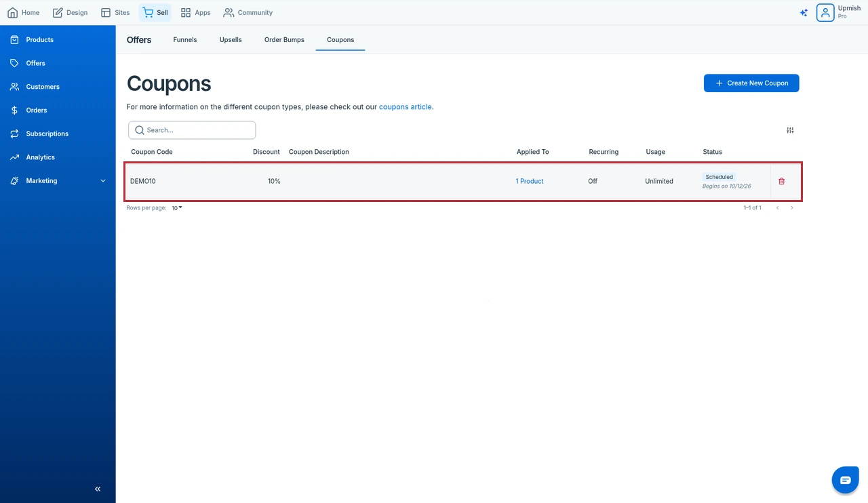Click the 10% discount value
The width and height of the screenshot is (868, 503).
click(274, 181)
